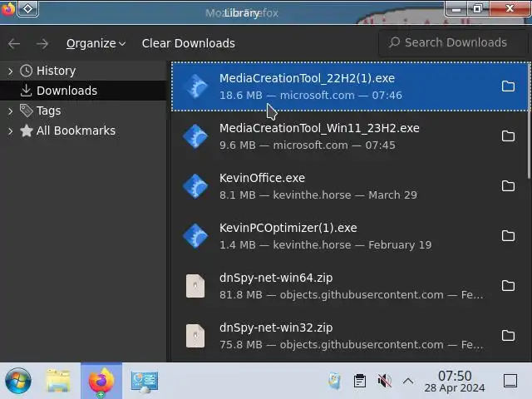Click the show desktop button
This screenshot has width=532, height=399.
tap(510, 381)
